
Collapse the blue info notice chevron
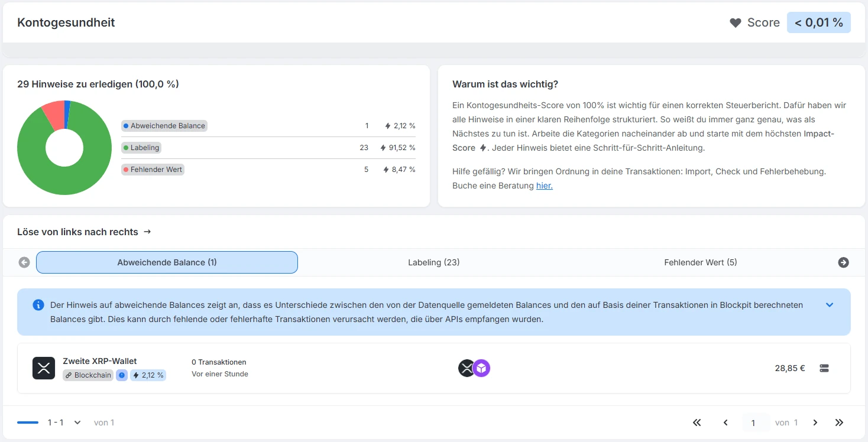click(x=830, y=305)
